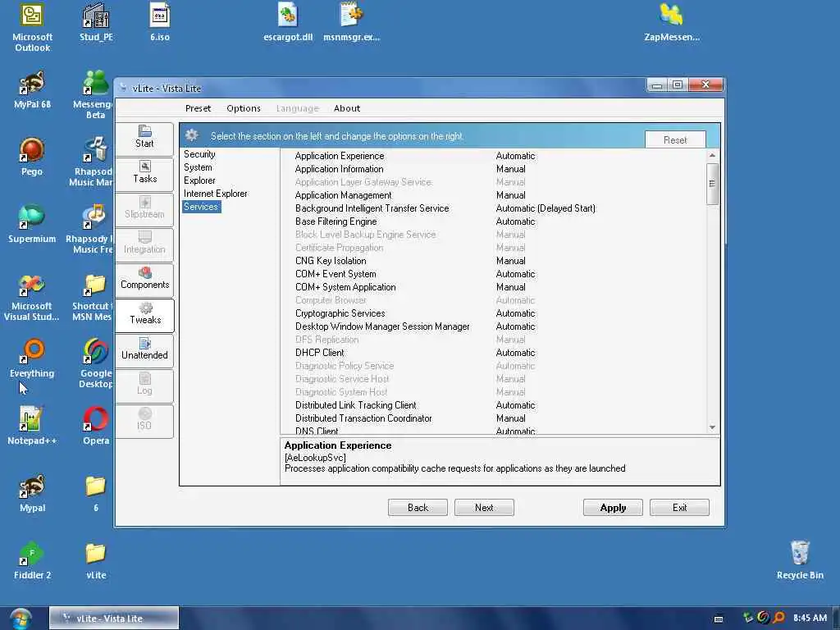The image size is (840, 630).
Task: Select the DHCP Client service
Action: click(x=493, y=353)
